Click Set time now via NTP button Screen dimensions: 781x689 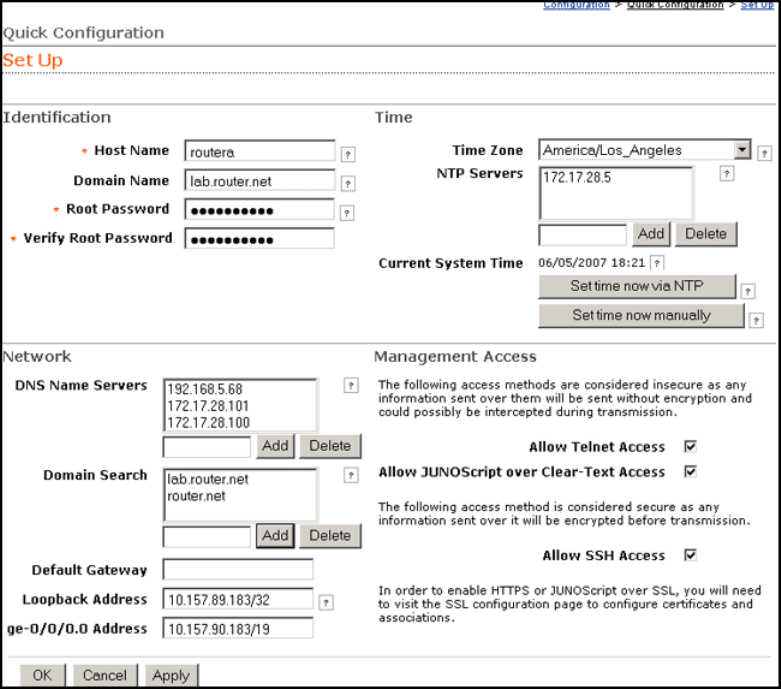point(637,286)
